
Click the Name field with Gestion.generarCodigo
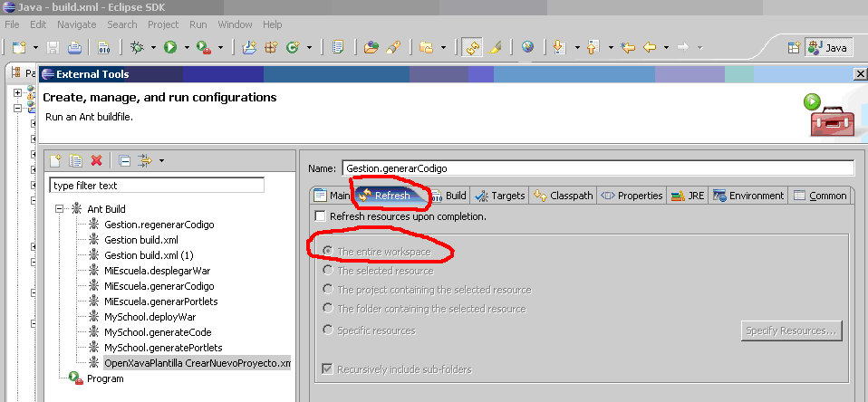click(598, 168)
